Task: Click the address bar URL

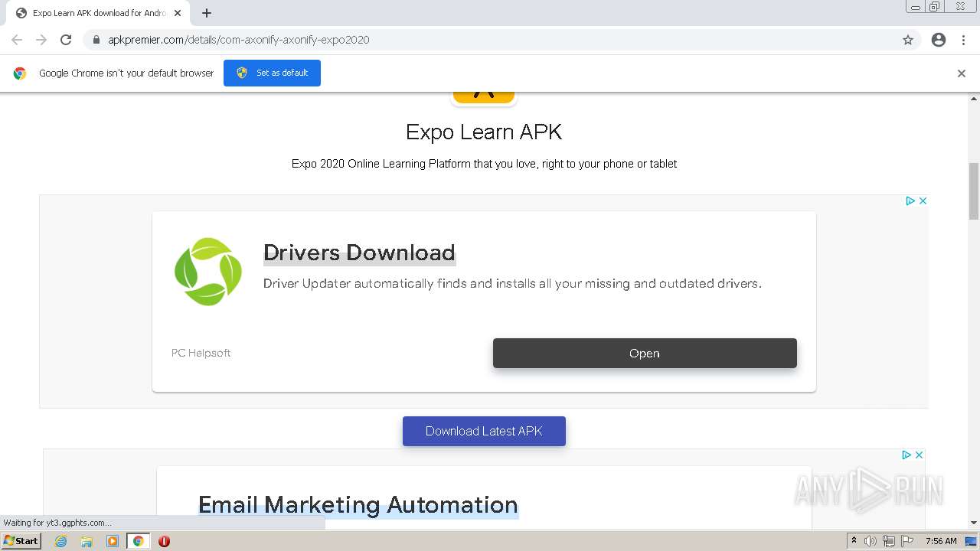Action: click(x=239, y=40)
